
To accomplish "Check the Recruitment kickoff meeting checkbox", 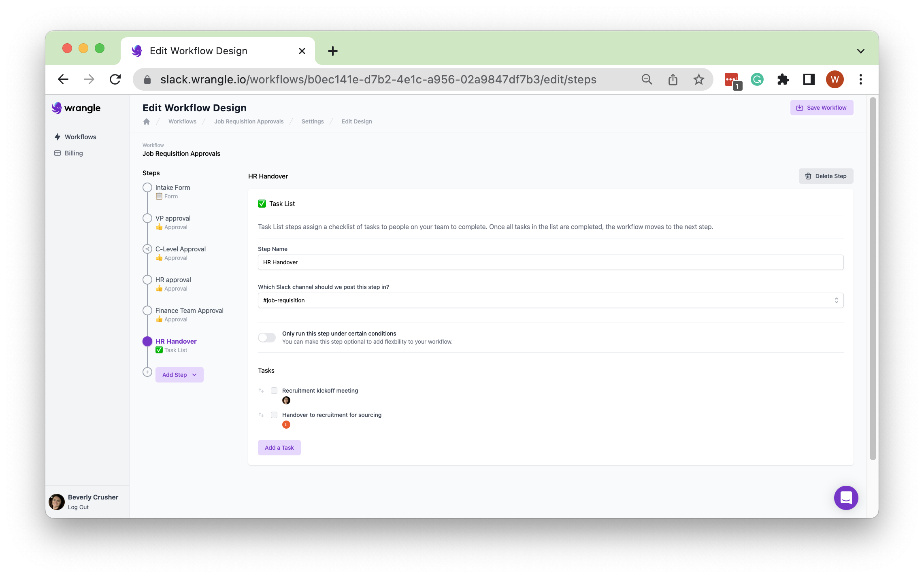I will [x=274, y=391].
